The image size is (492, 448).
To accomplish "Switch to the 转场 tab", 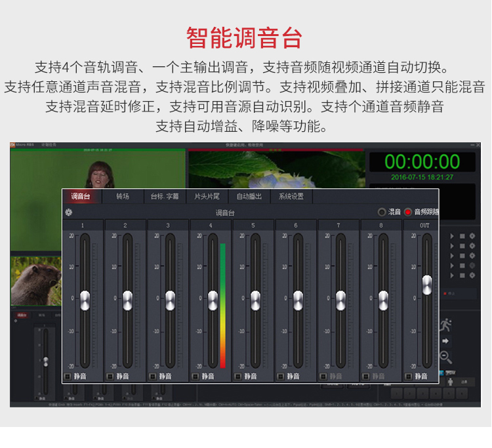I will point(123,196).
